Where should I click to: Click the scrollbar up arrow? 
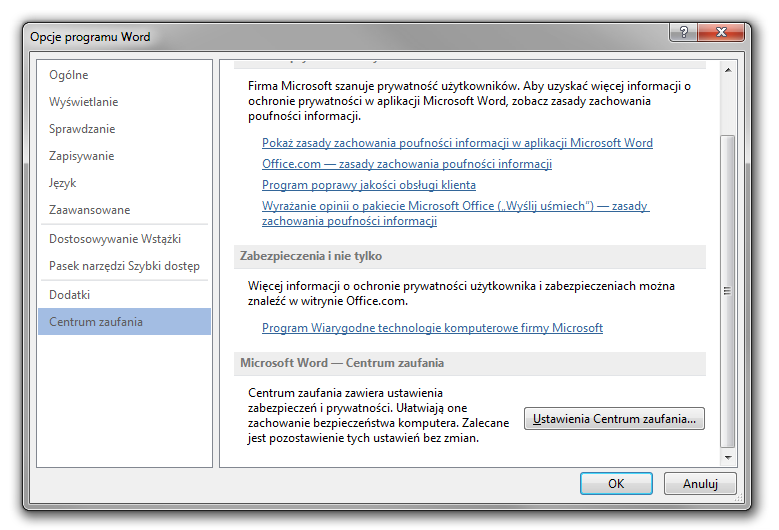tap(728, 70)
